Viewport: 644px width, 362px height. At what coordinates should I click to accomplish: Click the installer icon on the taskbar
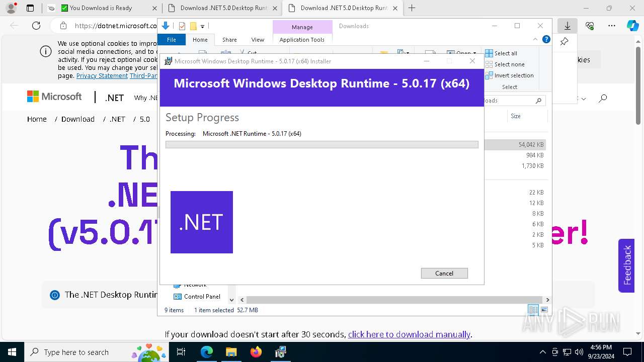click(280, 352)
